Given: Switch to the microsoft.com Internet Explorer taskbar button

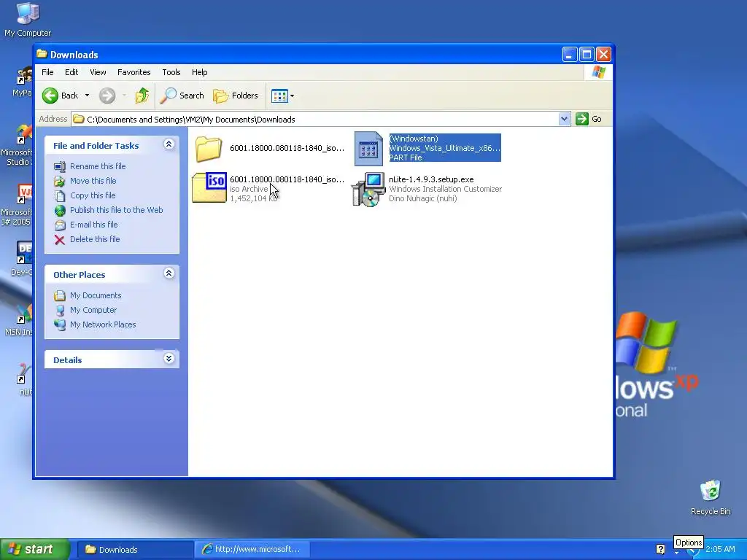Looking at the screenshot, I should click(x=252, y=550).
